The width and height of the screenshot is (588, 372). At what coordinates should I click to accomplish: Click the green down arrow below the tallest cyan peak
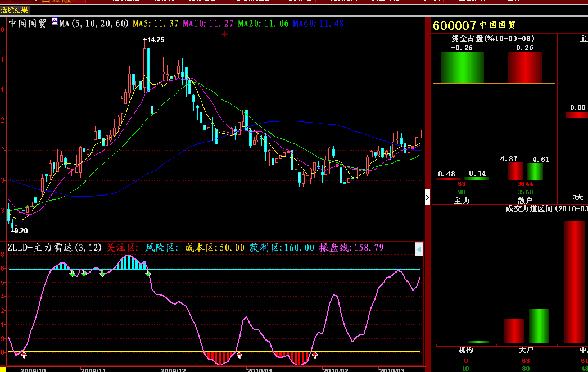148,274
